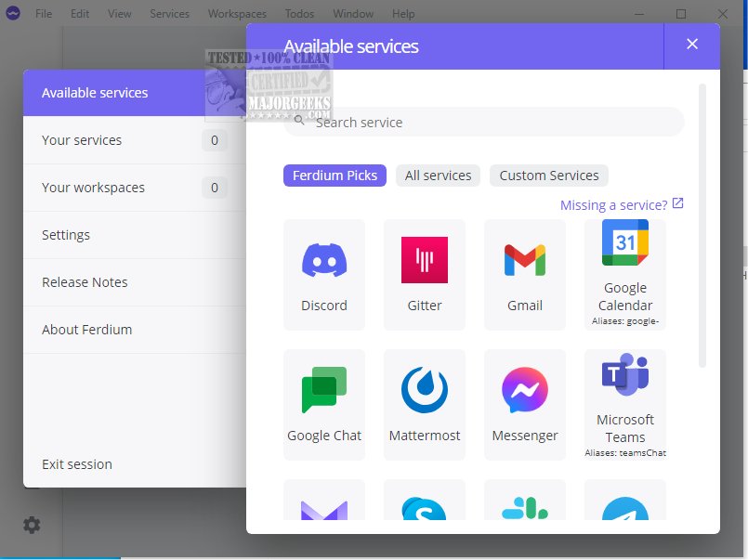Add the Google Chat service

(x=324, y=405)
